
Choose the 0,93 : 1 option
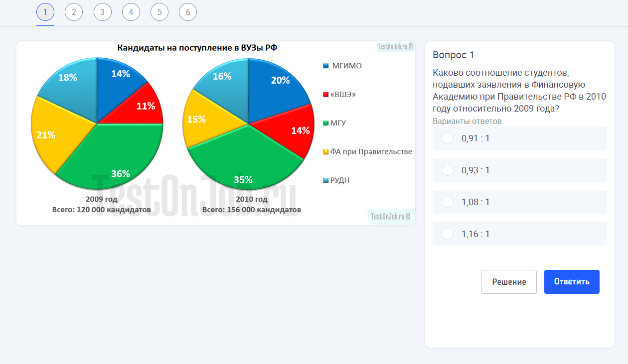click(x=448, y=170)
